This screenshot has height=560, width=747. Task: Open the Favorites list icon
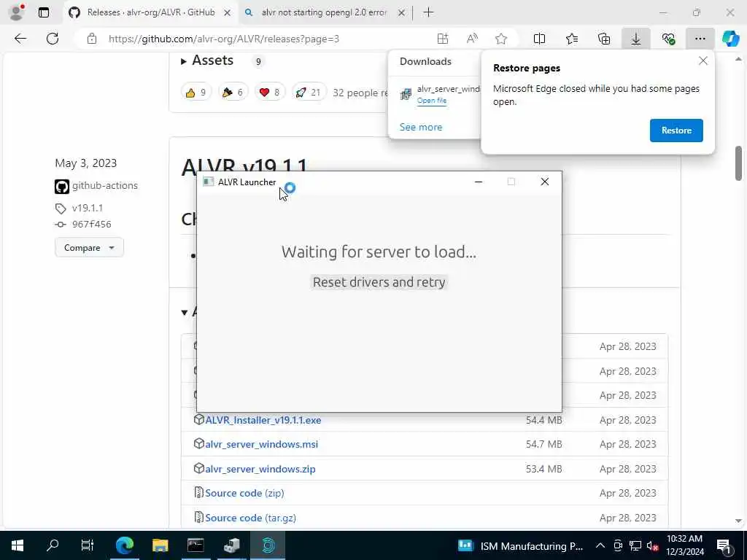(x=572, y=39)
